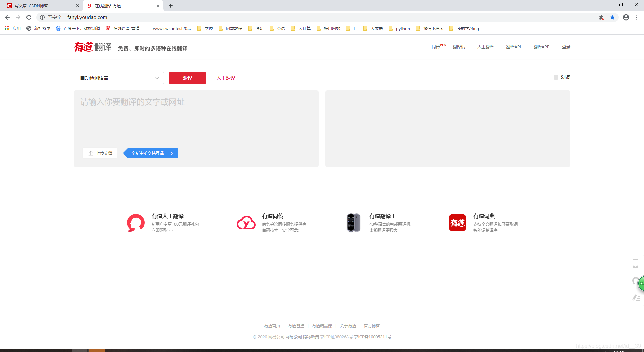Open the 翻译机 nav link
Screen dimensions: 644x352
coord(459,47)
